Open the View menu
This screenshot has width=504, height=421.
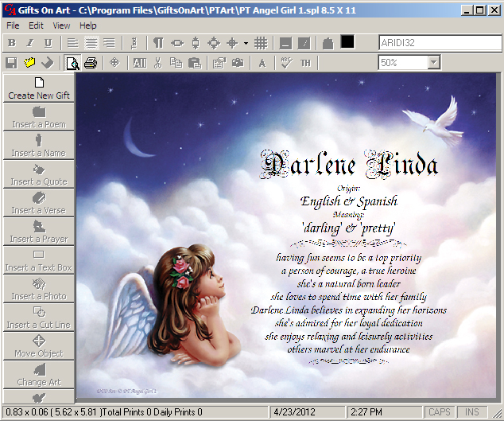click(x=61, y=25)
